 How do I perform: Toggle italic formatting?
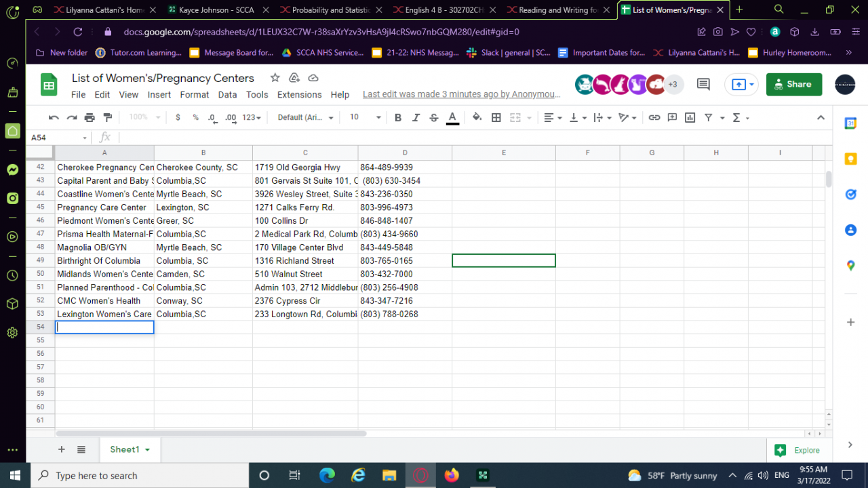coord(416,117)
